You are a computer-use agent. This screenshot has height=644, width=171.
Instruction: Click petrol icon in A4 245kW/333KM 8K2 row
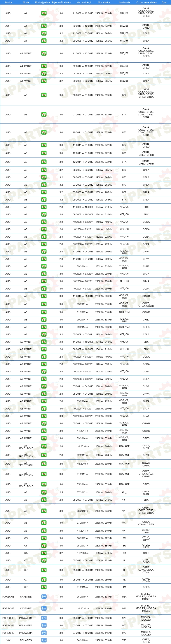[44, 13]
